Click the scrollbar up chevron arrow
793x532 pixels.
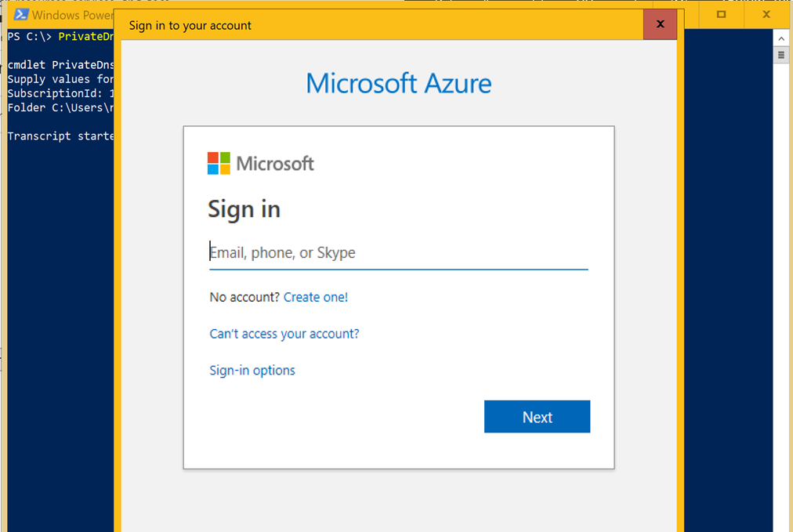tap(780, 37)
